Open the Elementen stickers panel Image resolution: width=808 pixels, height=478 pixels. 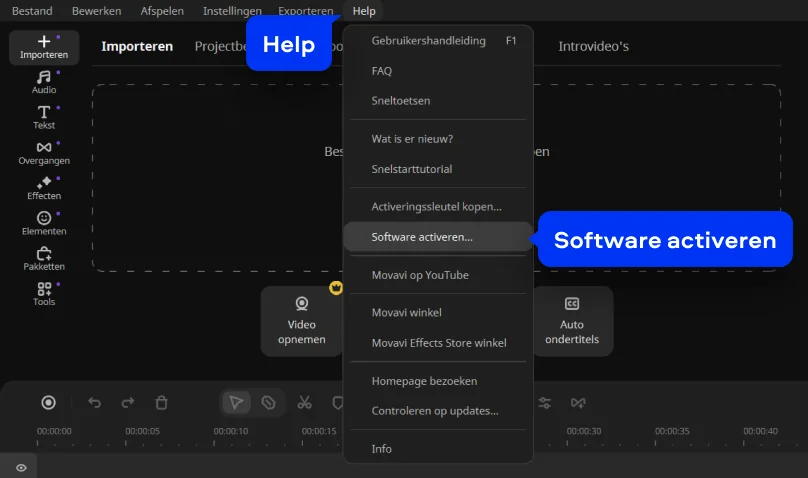tap(44, 223)
